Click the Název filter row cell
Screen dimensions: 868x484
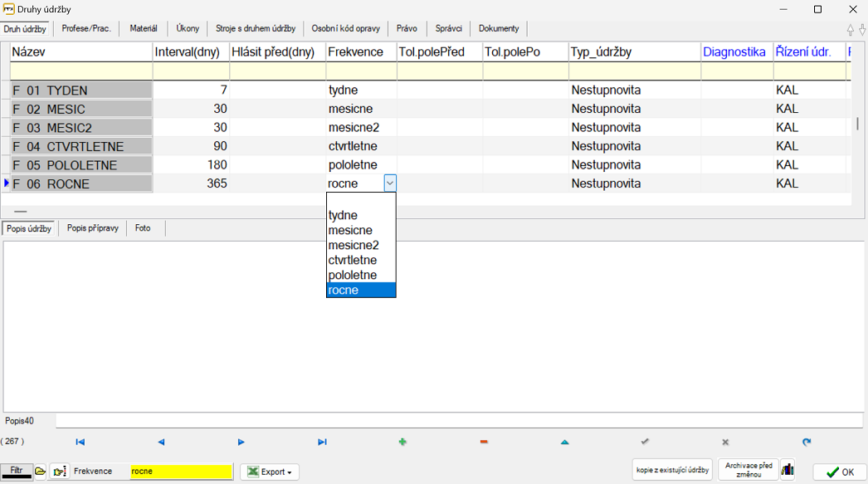pyautogui.click(x=80, y=71)
